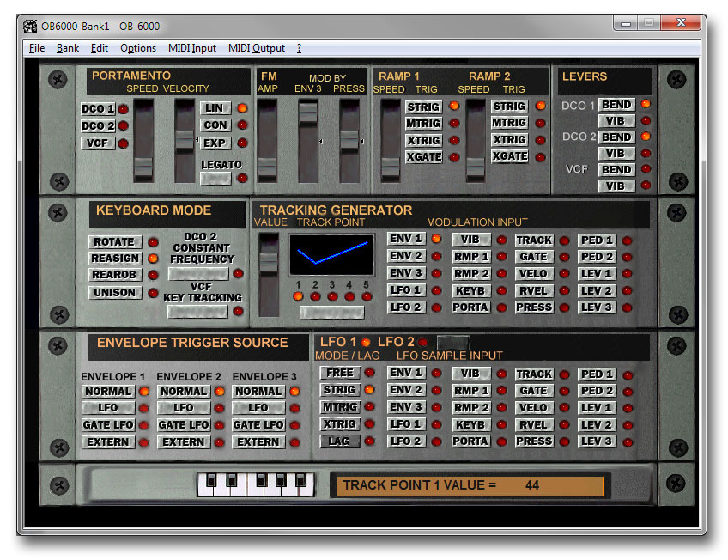Open the MIDI Output menu
This screenshot has width=728, height=560.
pyautogui.click(x=257, y=48)
